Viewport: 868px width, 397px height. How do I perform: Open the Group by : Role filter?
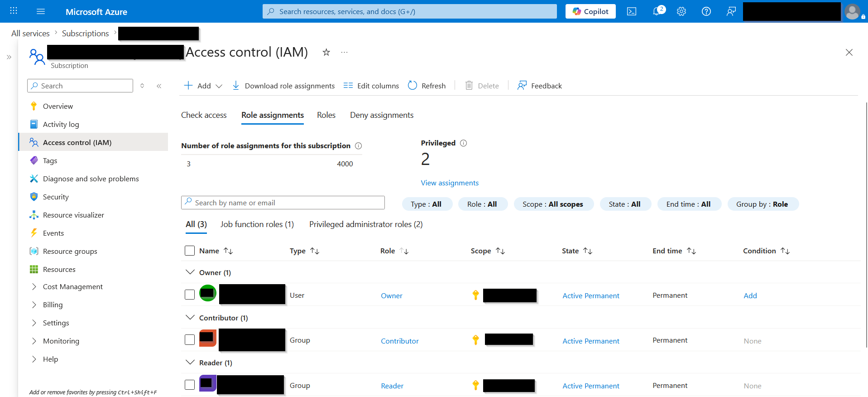tap(763, 204)
